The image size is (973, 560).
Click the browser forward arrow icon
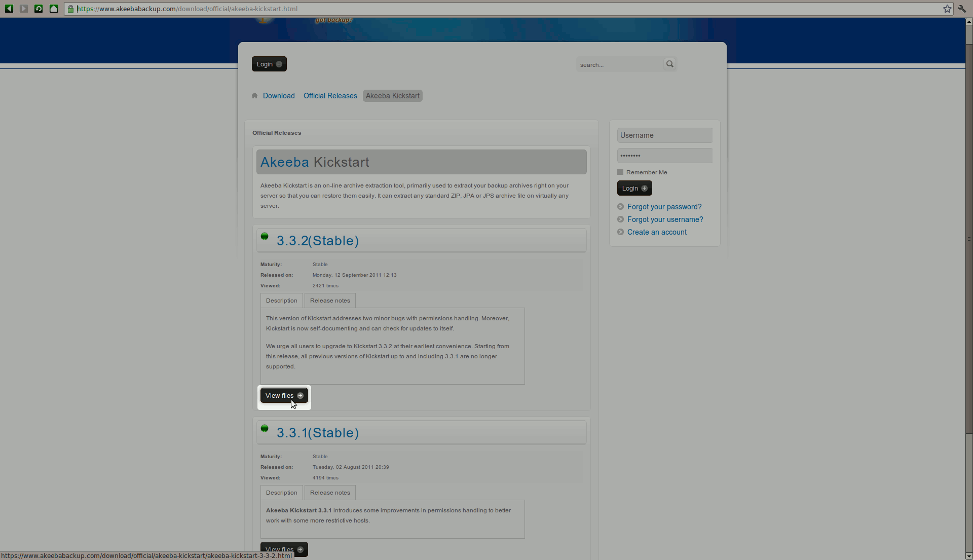(24, 9)
